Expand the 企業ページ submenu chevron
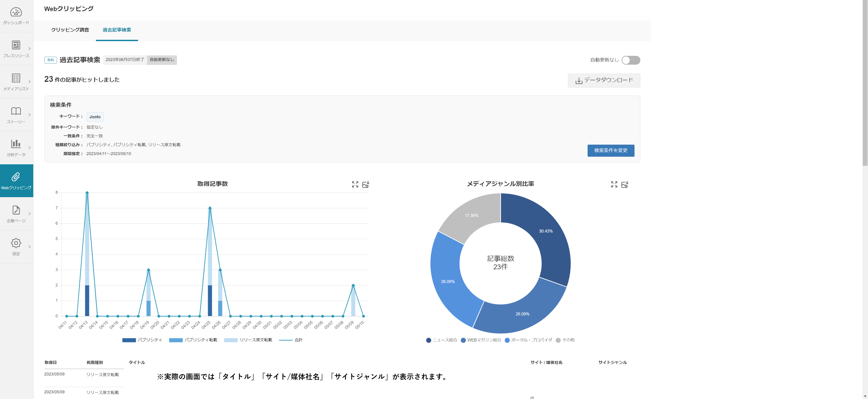The height and width of the screenshot is (399, 868). pyautogui.click(x=30, y=214)
